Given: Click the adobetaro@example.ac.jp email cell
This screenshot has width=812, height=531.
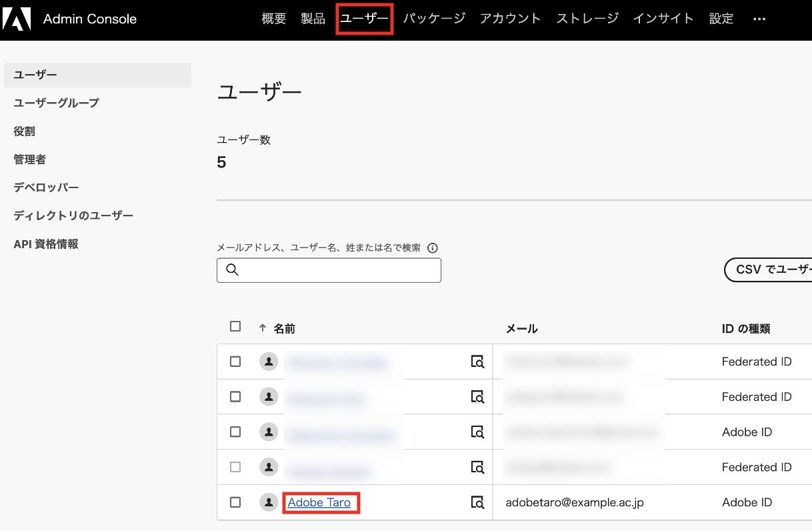Looking at the screenshot, I should click(575, 502).
